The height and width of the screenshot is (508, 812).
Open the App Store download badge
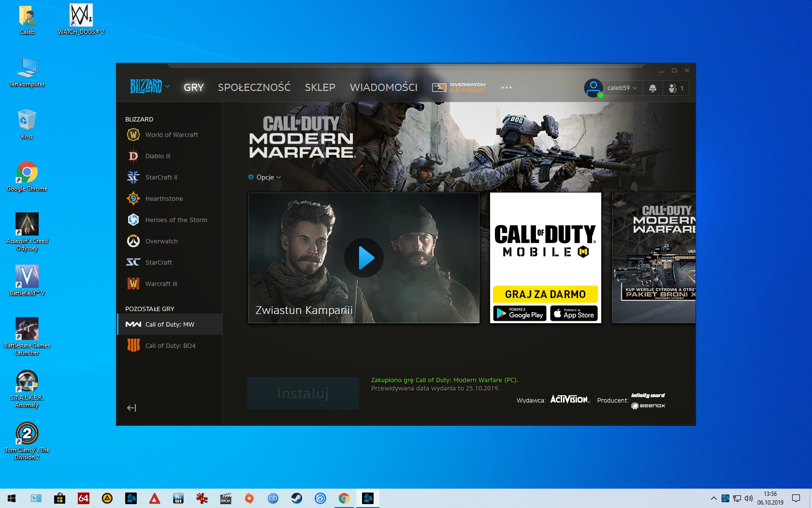click(x=574, y=314)
